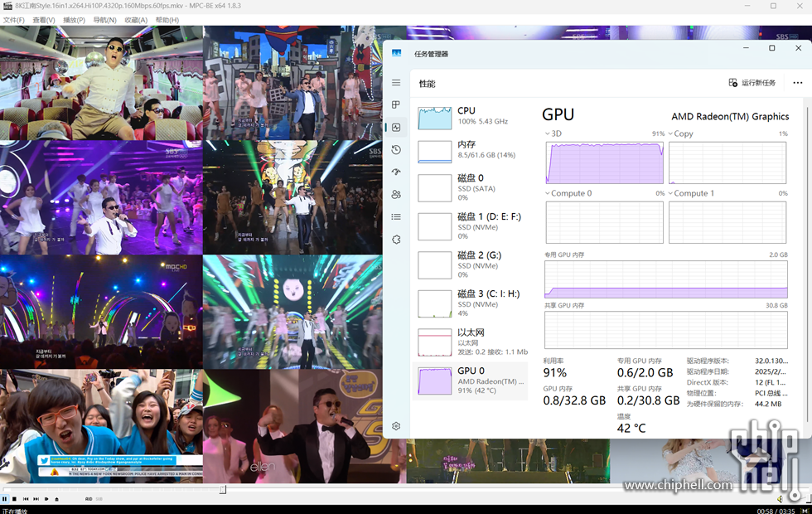Select 磁盘 1 (D: E: F:) entry
The height and width of the screenshot is (514, 812).
pos(471,226)
